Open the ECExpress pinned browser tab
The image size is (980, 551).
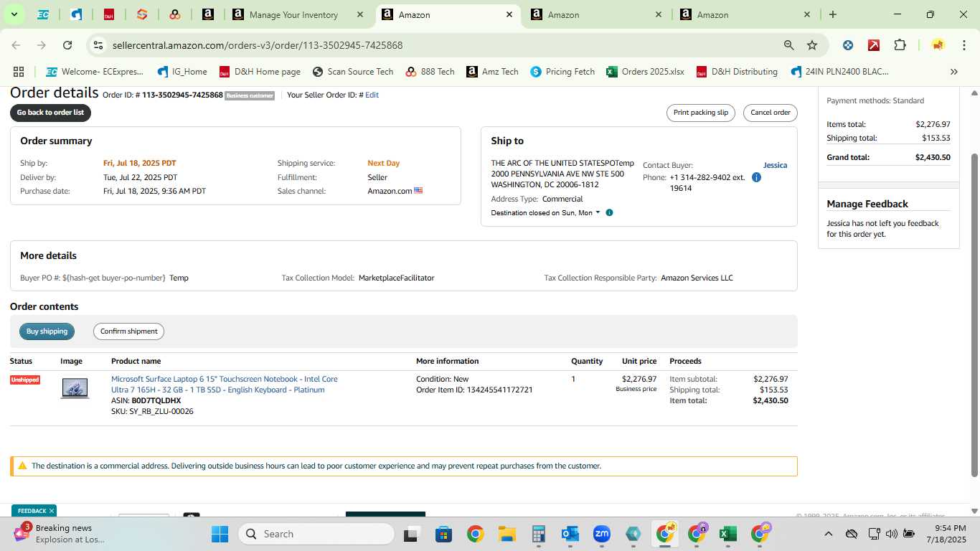coord(43,14)
